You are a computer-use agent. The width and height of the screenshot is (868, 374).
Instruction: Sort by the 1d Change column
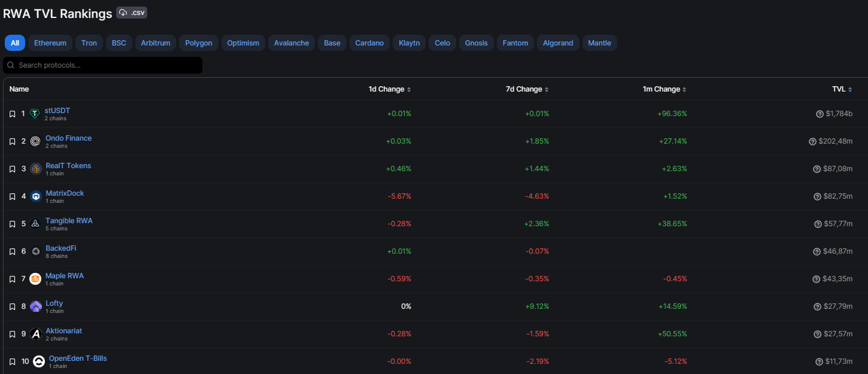pos(390,89)
